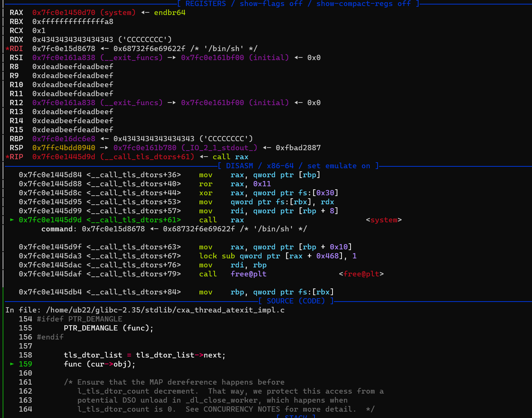Select the call free@plt instruction
Image resolution: width=532 pixels, height=418 pixels.
(233, 274)
